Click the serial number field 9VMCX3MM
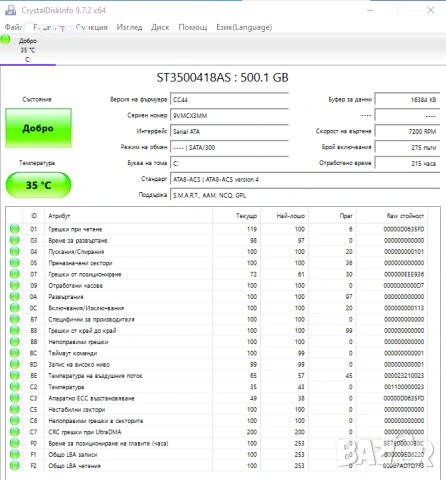 pyautogui.click(x=229, y=115)
